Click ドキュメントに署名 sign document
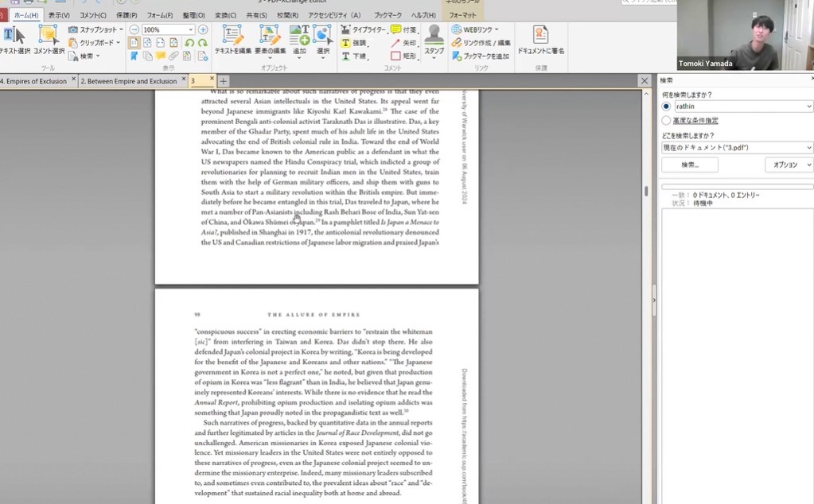Image resolution: width=814 pixels, height=504 pixels. tap(541, 40)
